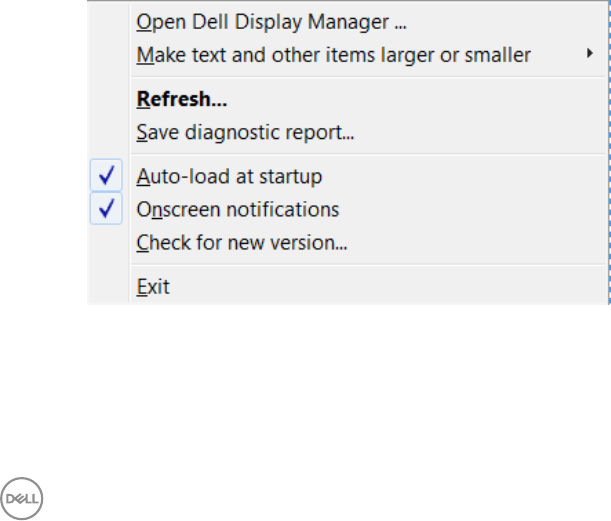Click the word Exit at menu bottom
Screen dimensions: 611x521
(153, 288)
